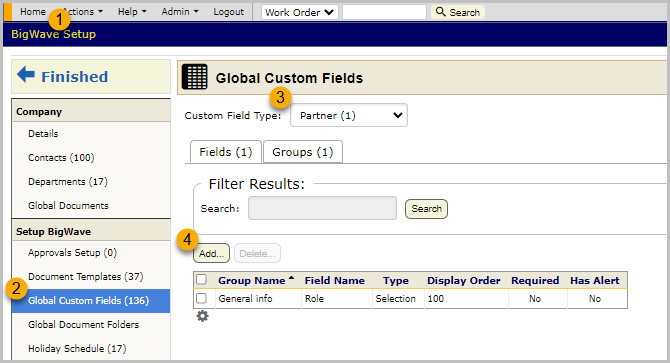This screenshot has height=363, width=670.
Task: Sort by the Required column header
Action: tap(535, 281)
